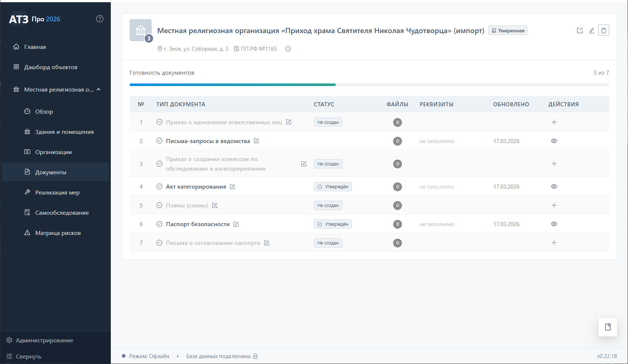Collapse the Местная религиозная о... section

tap(99, 89)
